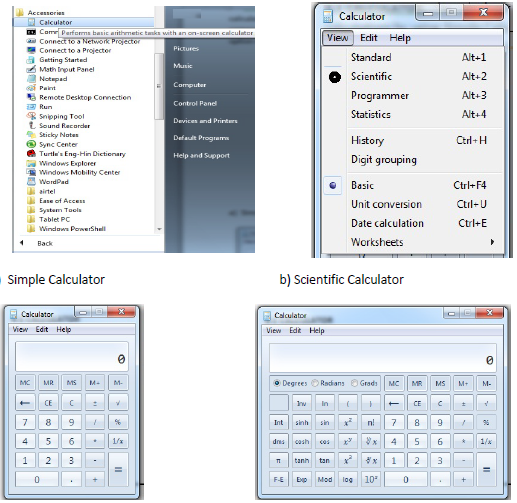Collapse the Accessories folder
517x503 pixels.
tap(40, 13)
